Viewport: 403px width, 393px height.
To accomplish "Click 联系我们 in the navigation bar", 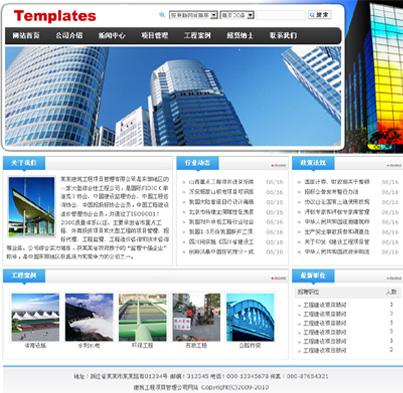I will 283,35.
